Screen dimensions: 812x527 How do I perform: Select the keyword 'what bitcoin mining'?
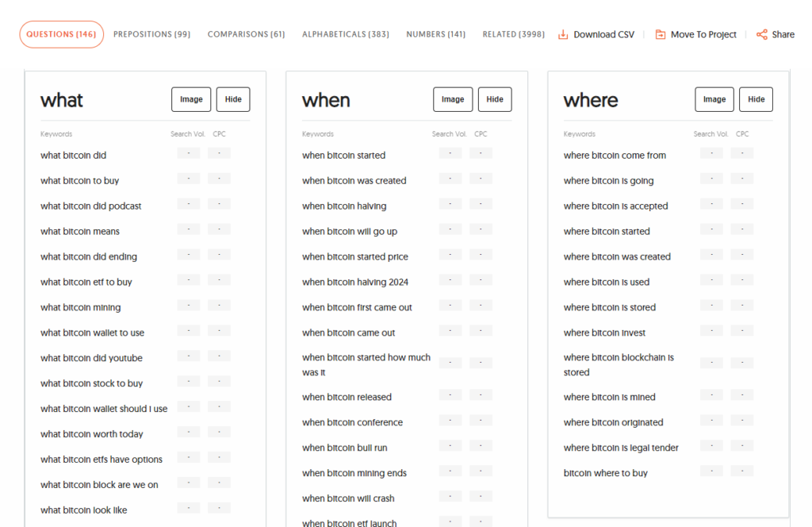pos(80,307)
